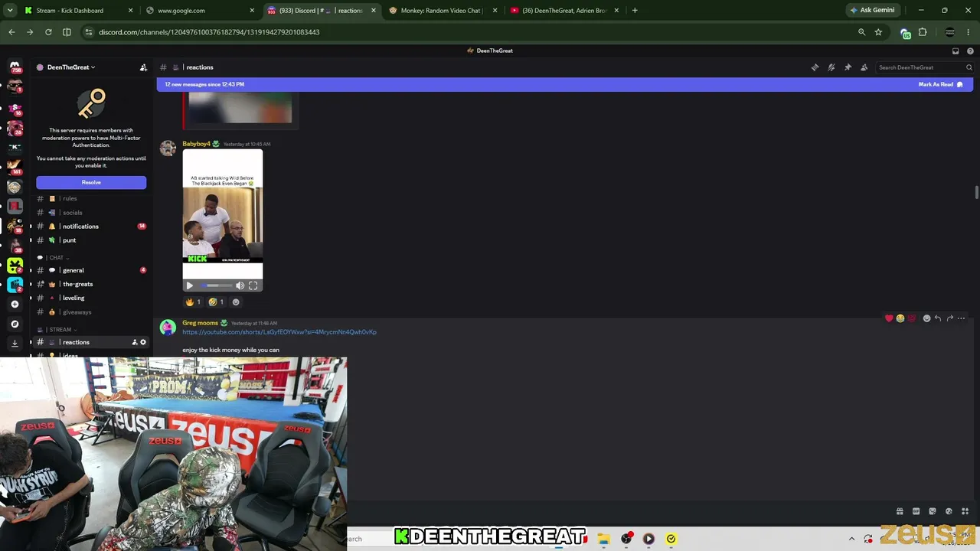Screen dimensions: 980x551
Task: Switch to the Stream - Kick Dashboard tab
Action: 78,11
